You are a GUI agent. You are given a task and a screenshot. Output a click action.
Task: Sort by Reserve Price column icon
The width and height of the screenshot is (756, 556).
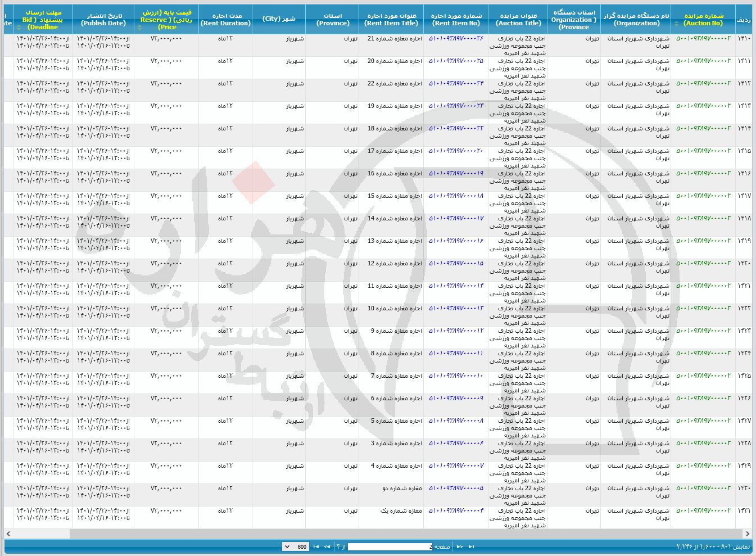click(x=140, y=26)
